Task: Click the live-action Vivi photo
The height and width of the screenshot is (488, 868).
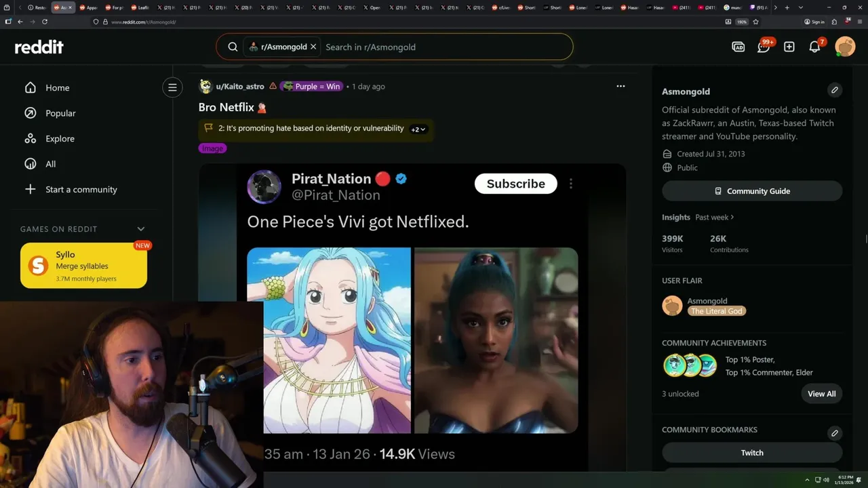Action: (496, 340)
